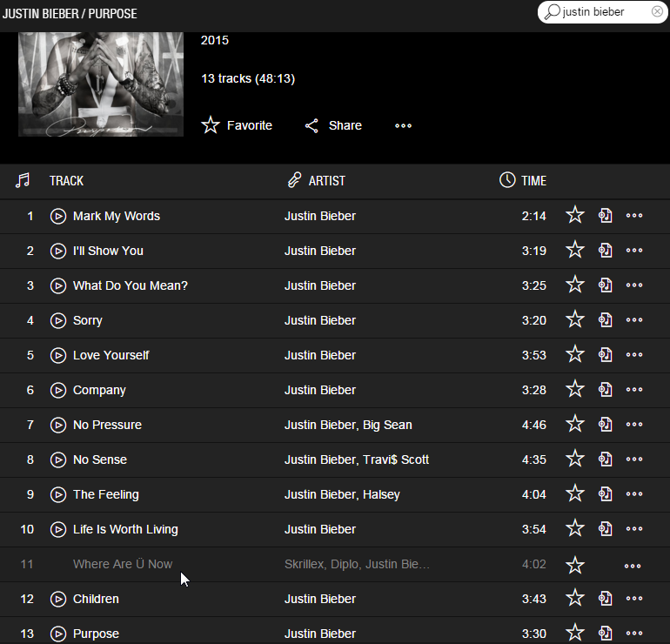670x644 pixels.
Task: Clear the search field with X icon
Action: [657, 11]
